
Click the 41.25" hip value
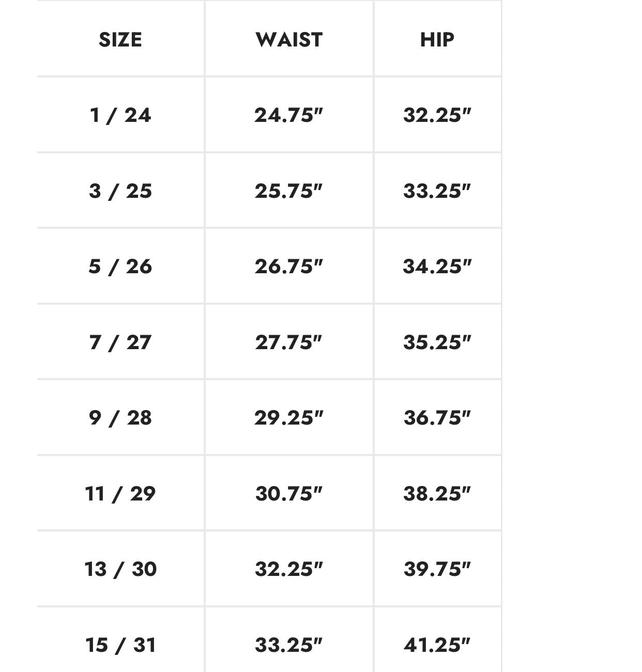(437, 645)
